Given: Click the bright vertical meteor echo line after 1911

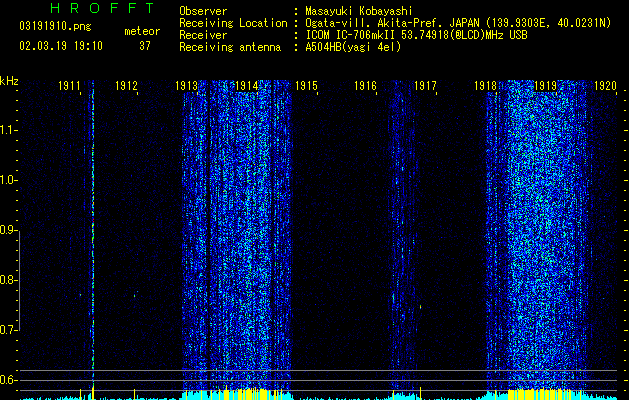Looking at the screenshot, I should [93, 235].
